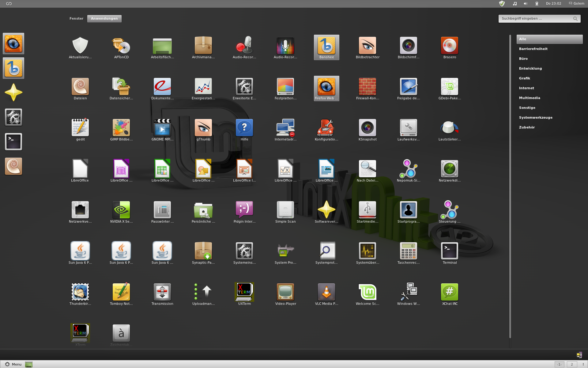Open Tomboy Notes application

pyautogui.click(x=121, y=295)
